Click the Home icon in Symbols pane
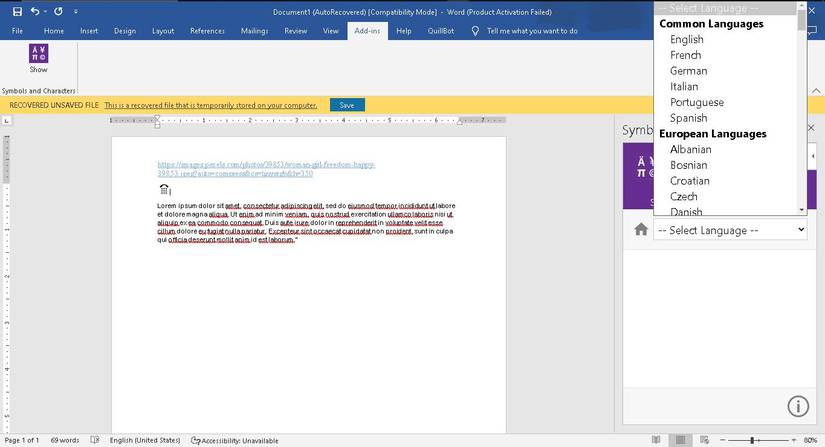The height and width of the screenshot is (447, 825). click(641, 230)
